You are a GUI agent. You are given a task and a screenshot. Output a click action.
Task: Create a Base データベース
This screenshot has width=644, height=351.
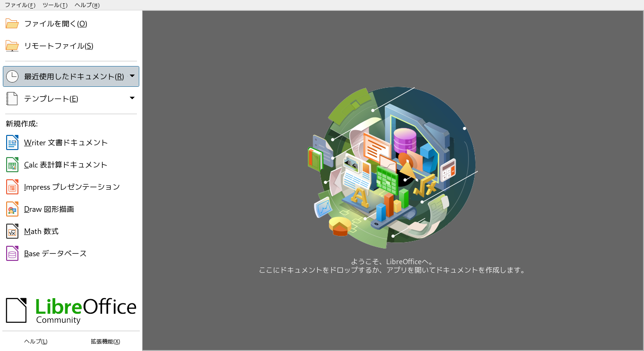pos(71,253)
